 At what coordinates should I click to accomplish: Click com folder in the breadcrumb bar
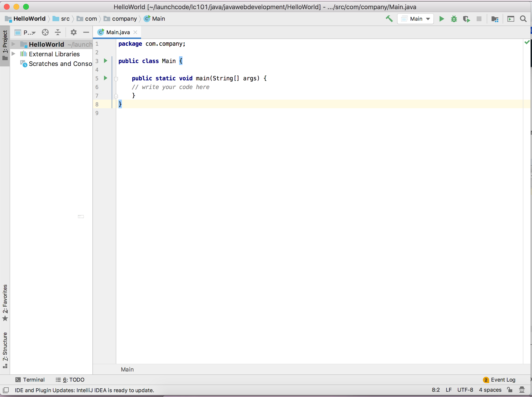pyautogui.click(x=87, y=19)
